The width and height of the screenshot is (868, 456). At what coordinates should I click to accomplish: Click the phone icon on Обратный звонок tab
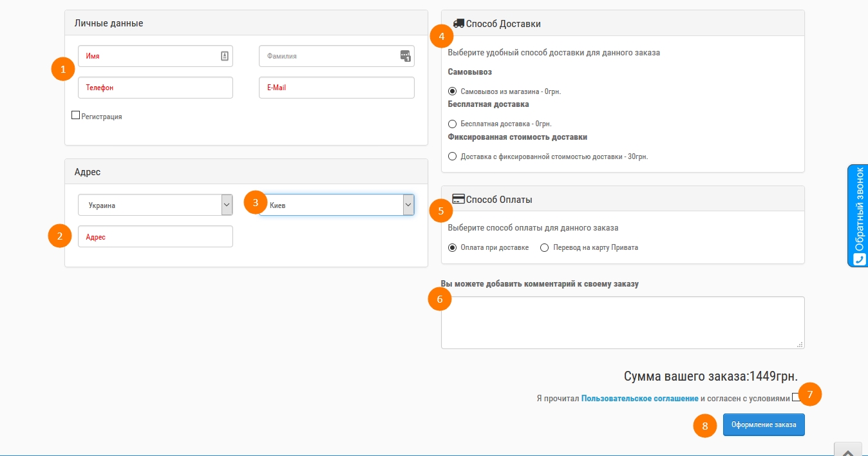tap(860, 259)
